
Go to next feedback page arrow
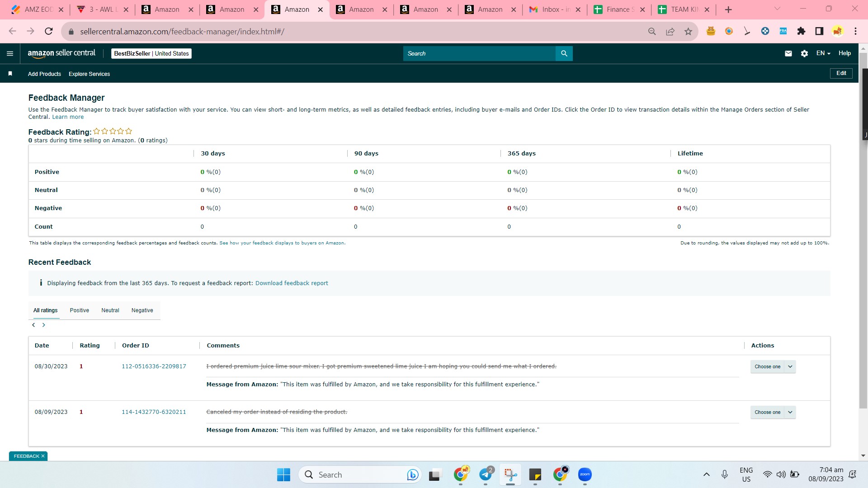44,325
